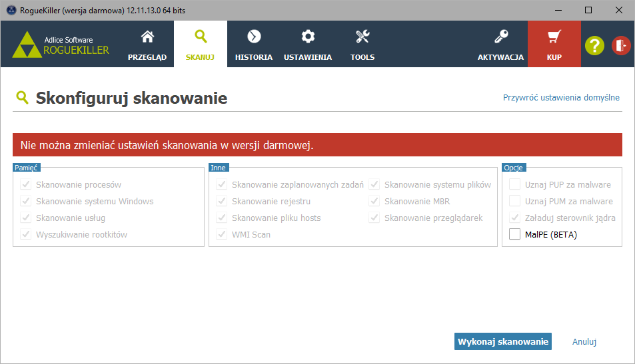The width and height of the screenshot is (635, 364).
Task: Click the Skonfiguruj skanowanie heading
Action: (132, 98)
